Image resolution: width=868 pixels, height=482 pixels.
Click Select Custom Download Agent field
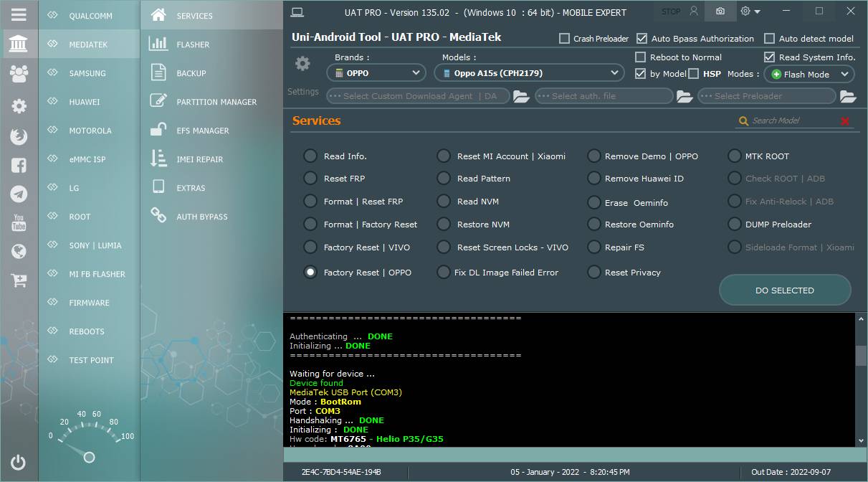click(419, 96)
